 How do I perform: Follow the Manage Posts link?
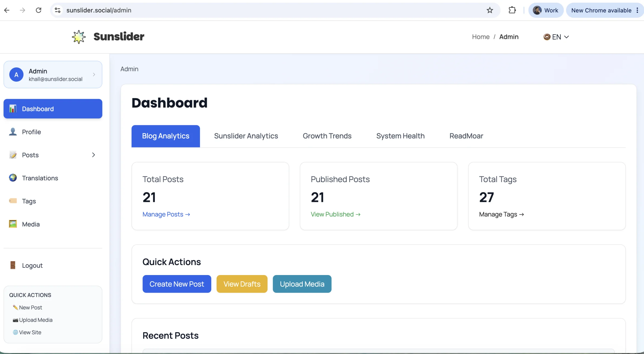tap(166, 214)
